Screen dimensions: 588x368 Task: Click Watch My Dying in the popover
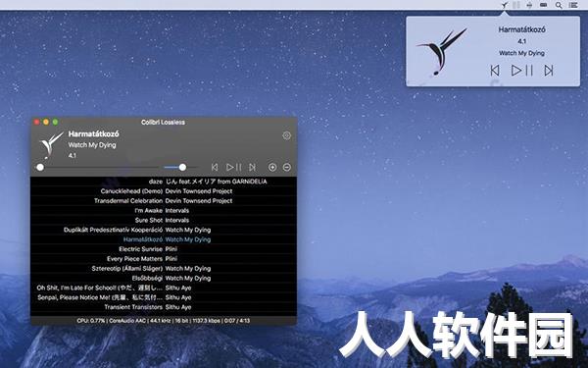[521, 53]
